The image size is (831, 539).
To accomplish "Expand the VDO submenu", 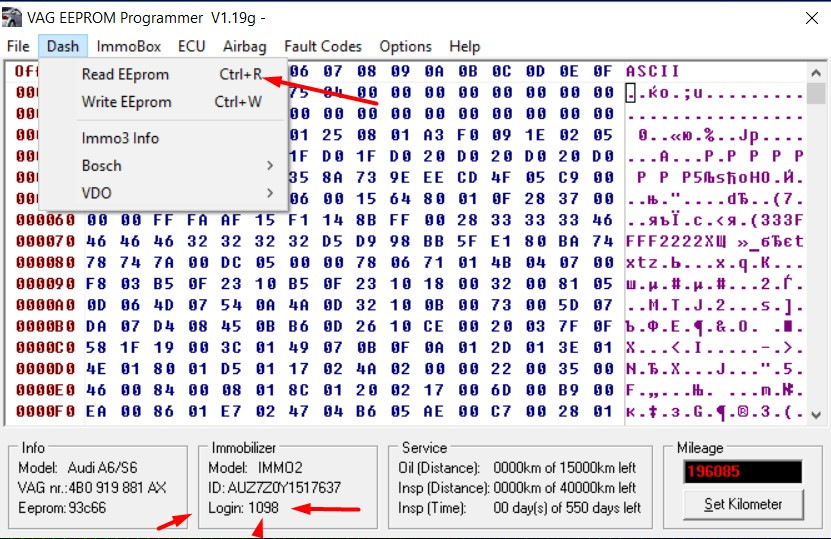I will 163,193.
